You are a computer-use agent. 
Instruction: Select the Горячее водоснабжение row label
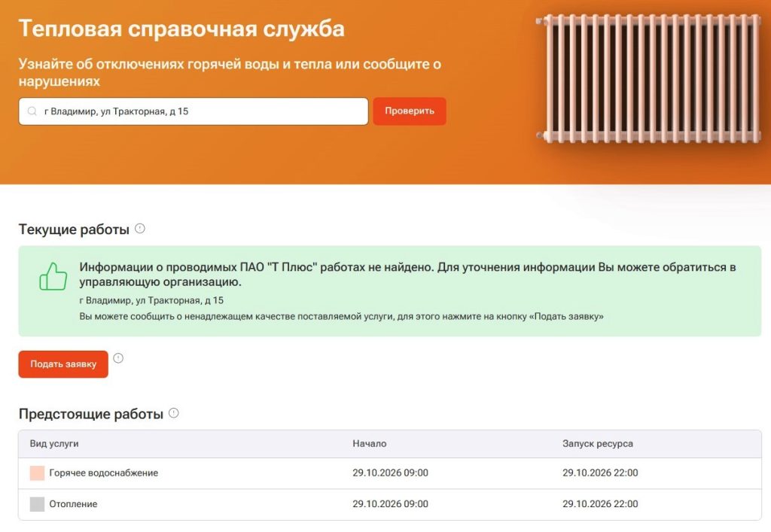(x=104, y=473)
